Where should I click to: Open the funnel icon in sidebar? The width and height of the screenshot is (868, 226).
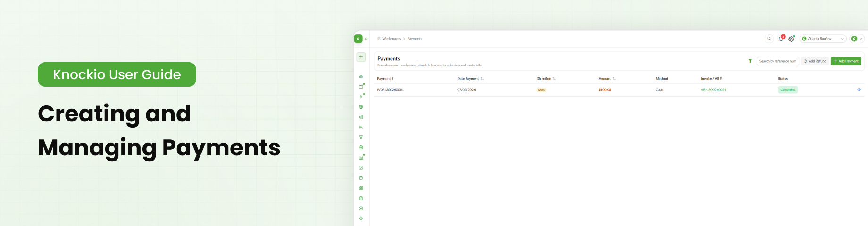coord(361,137)
